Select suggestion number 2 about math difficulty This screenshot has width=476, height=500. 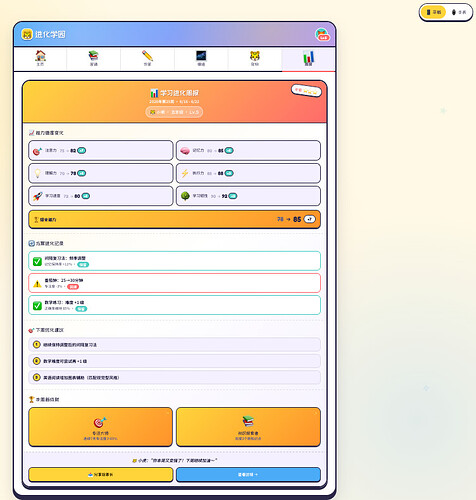point(174,361)
